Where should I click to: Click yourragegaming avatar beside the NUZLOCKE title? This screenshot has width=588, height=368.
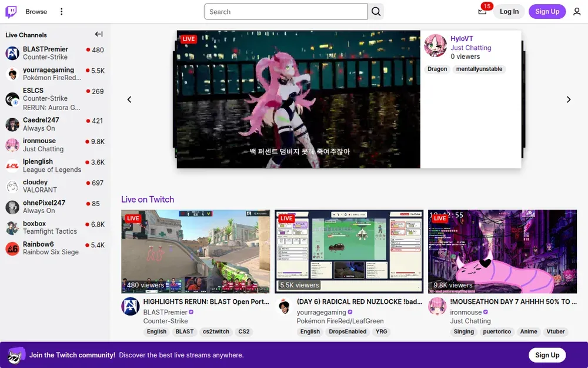(x=284, y=306)
